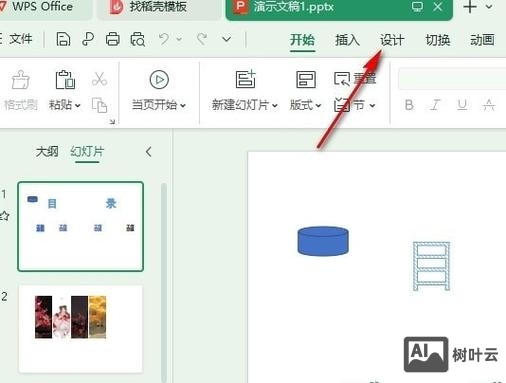Toggle Underline formatting
Viewport: 506px width, 383px height.
tap(462, 105)
